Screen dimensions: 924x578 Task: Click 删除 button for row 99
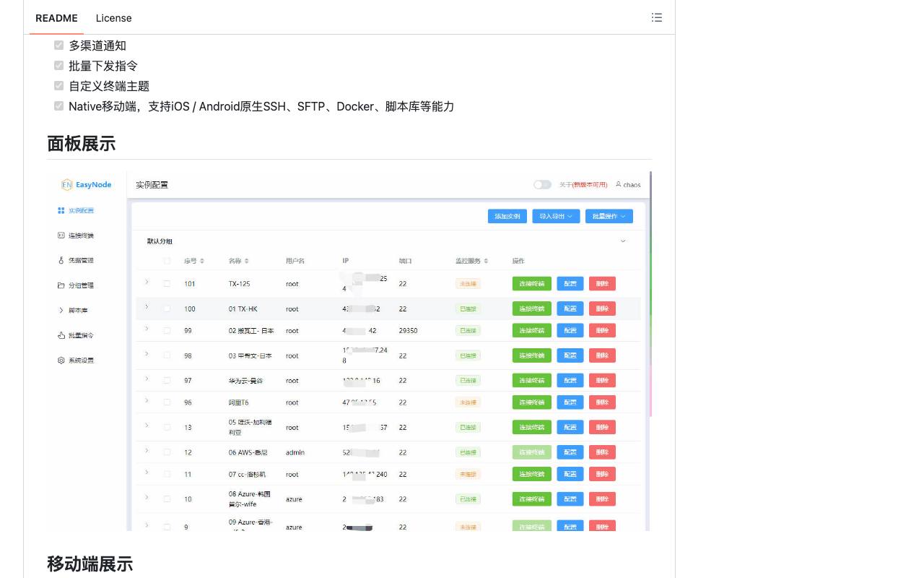click(x=602, y=330)
